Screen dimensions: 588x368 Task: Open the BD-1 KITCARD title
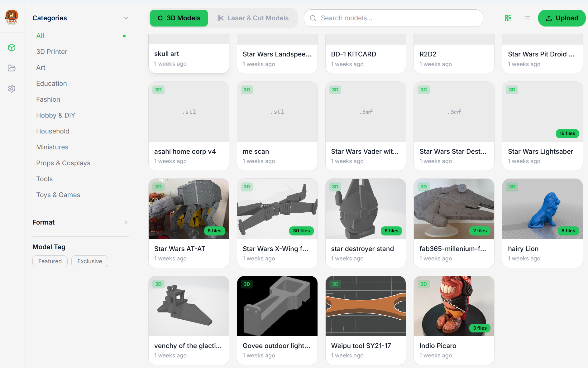tap(354, 54)
